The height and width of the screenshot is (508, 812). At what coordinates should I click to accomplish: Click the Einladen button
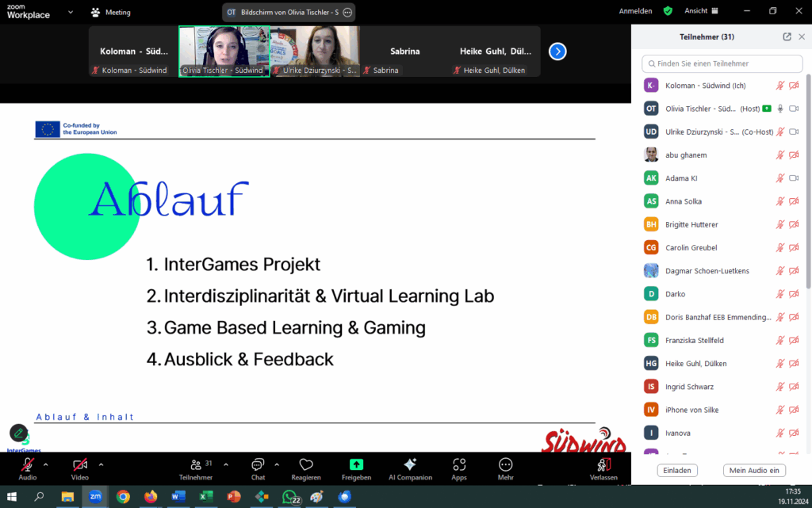tap(677, 470)
